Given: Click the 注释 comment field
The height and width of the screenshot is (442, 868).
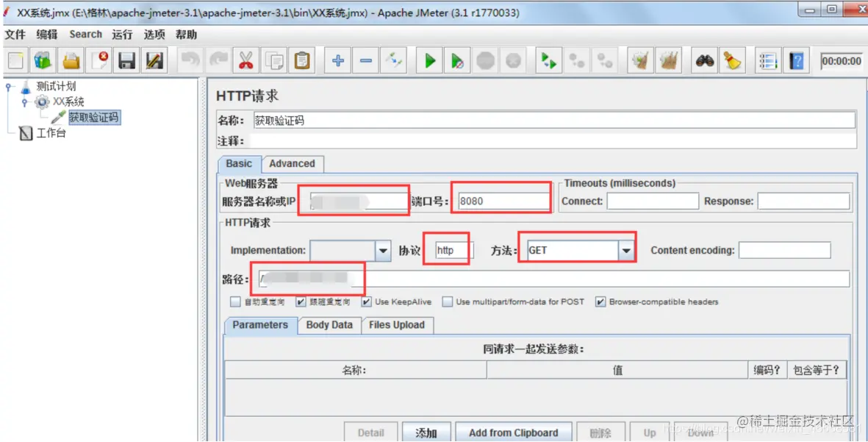Looking at the screenshot, I should (x=553, y=140).
